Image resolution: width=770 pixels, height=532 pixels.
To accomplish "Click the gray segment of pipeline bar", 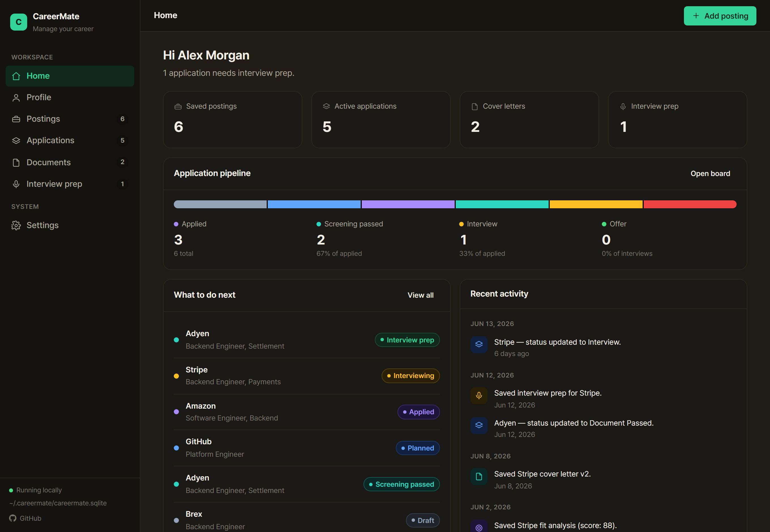I will tap(220, 204).
